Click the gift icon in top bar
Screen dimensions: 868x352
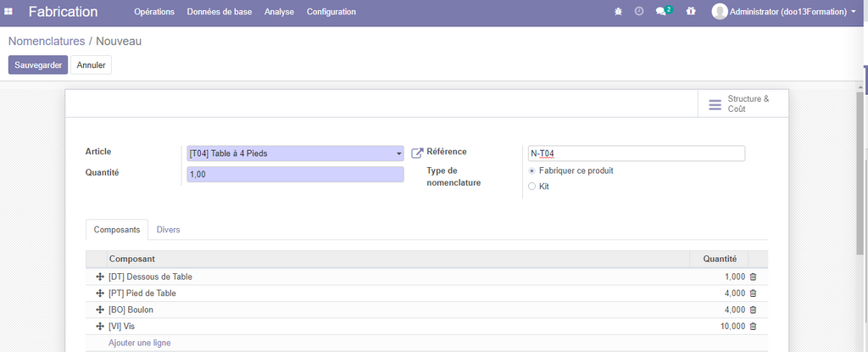[691, 12]
